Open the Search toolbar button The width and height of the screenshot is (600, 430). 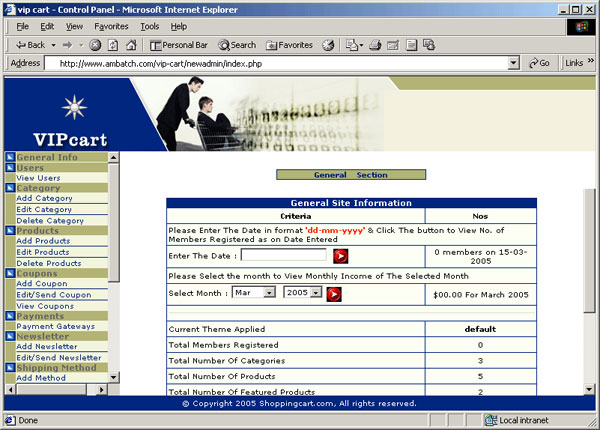238,45
